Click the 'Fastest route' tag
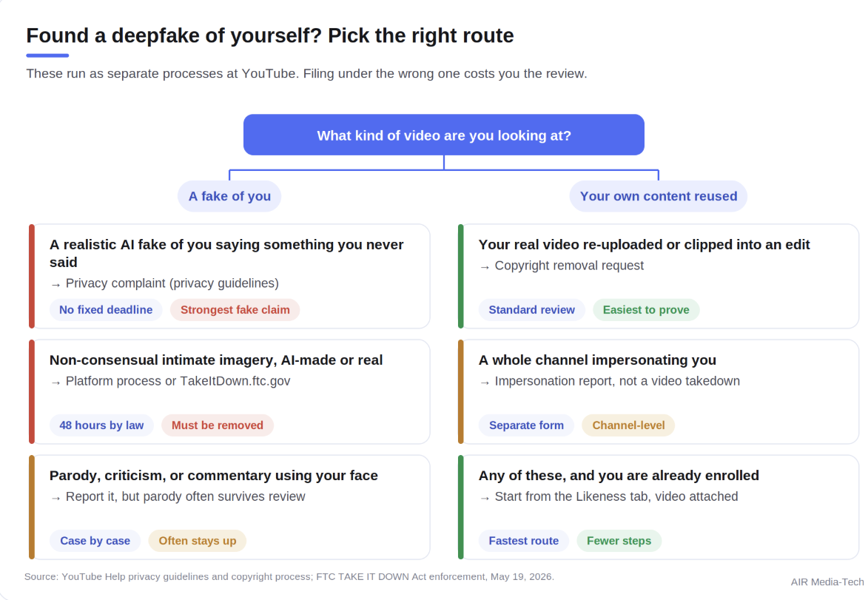The image size is (868, 600). pyautogui.click(x=524, y=541)
